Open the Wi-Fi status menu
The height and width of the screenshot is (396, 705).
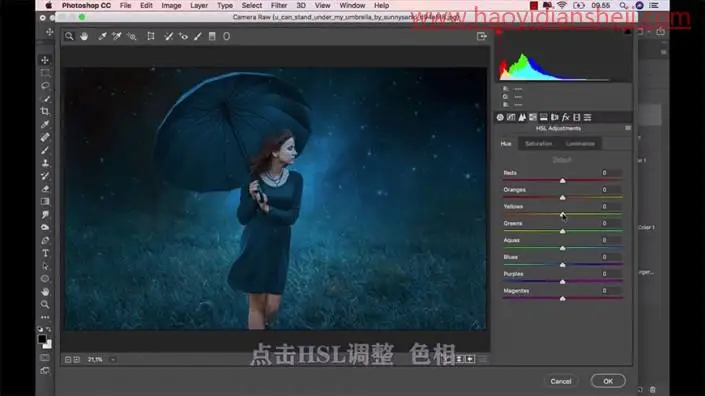click(x=562, y=5)
